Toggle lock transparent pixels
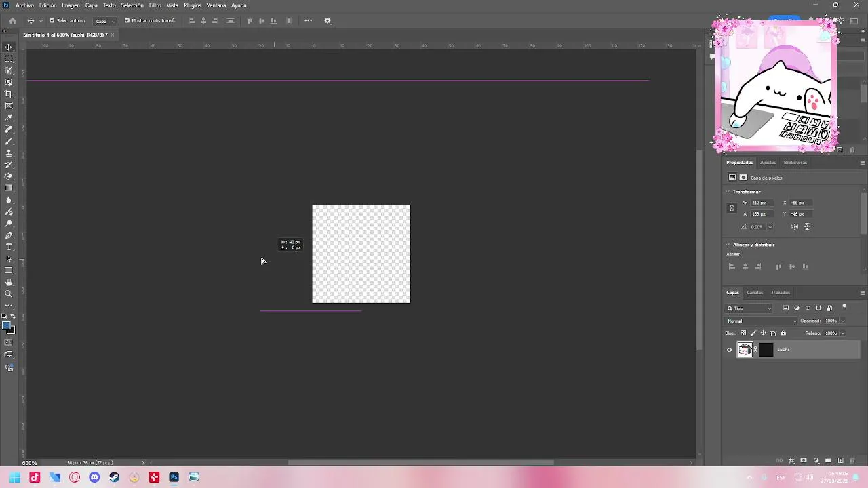868x488 pixels. coord(743,333)
